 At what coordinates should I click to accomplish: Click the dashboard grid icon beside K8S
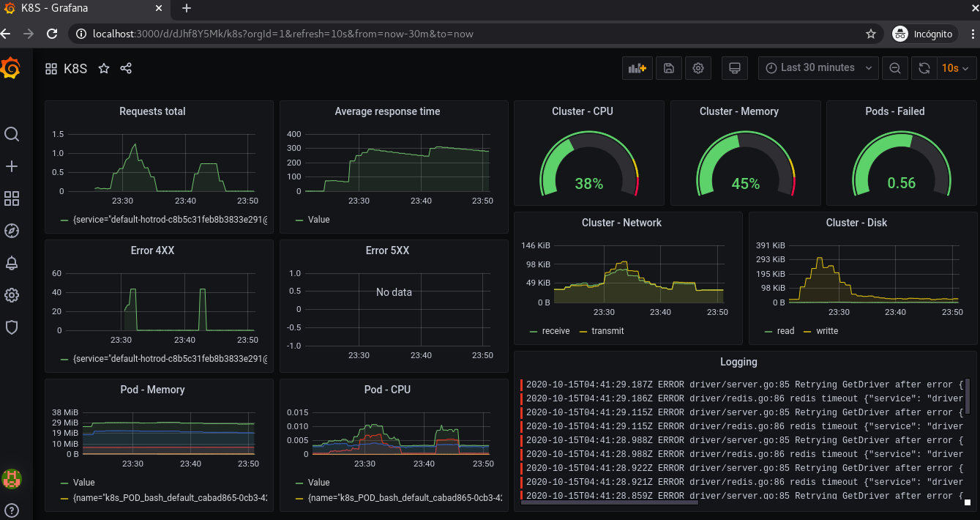[51, 69]
